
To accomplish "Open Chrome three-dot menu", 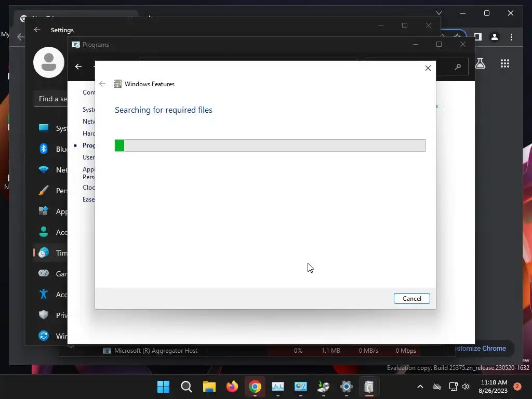I will [x=511, y=37].
